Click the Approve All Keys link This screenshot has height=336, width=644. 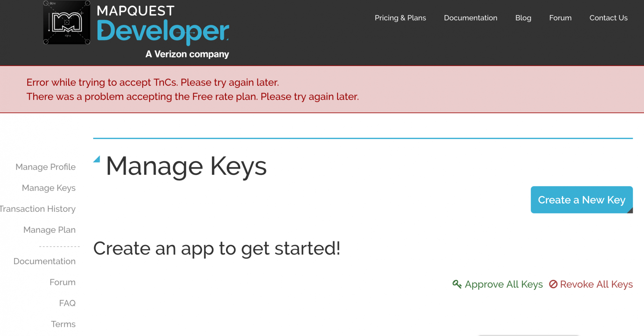(x=504, y=284)
